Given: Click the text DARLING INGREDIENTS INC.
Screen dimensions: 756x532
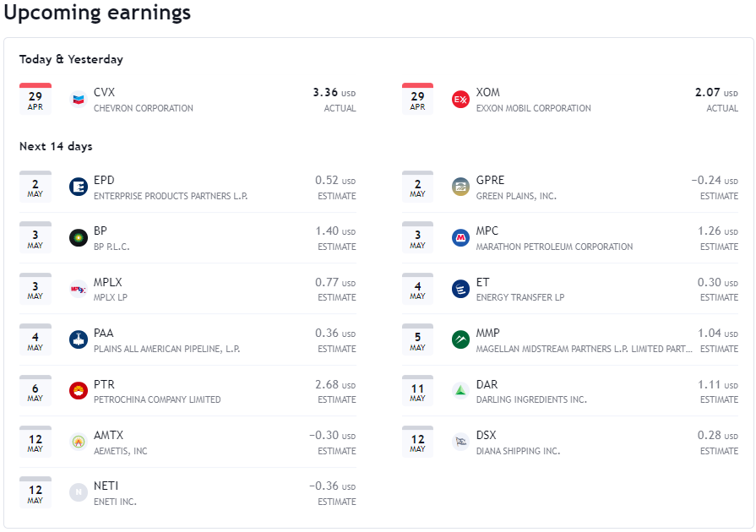Looking at the screenshot, I should [531, 399].
